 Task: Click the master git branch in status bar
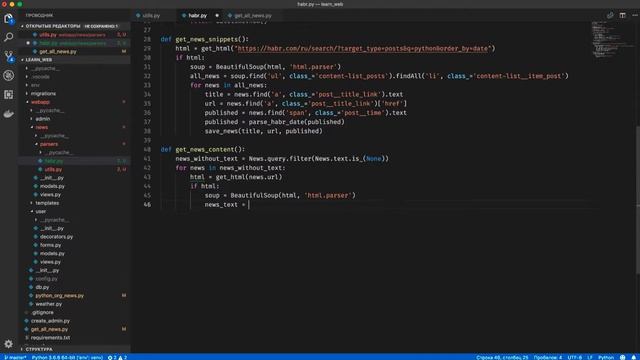[x=16, y=357]
